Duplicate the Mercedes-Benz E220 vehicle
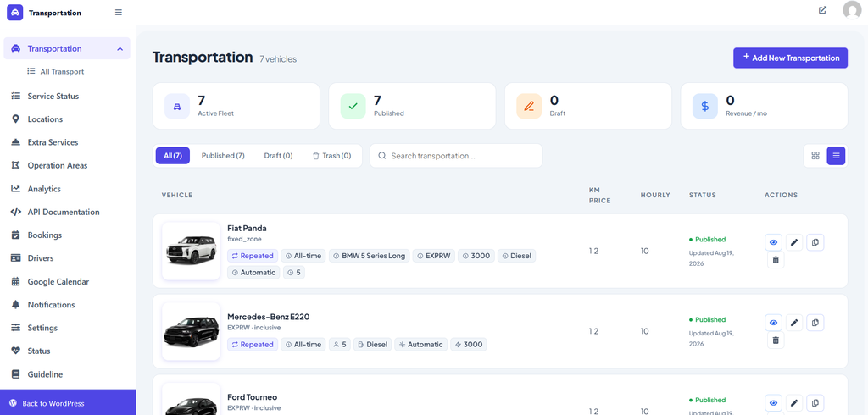868x415 pixels. pos(815,323)
